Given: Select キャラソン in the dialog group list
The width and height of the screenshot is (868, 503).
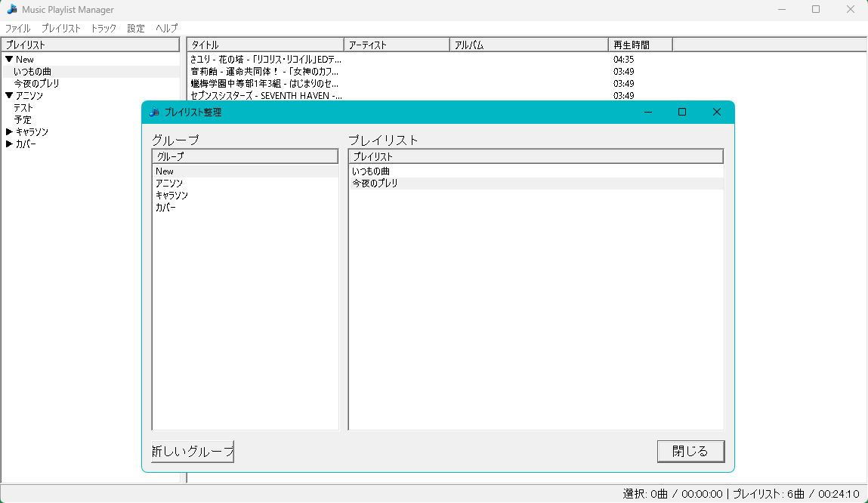Looking at the screenshot, I should (246, 196).
